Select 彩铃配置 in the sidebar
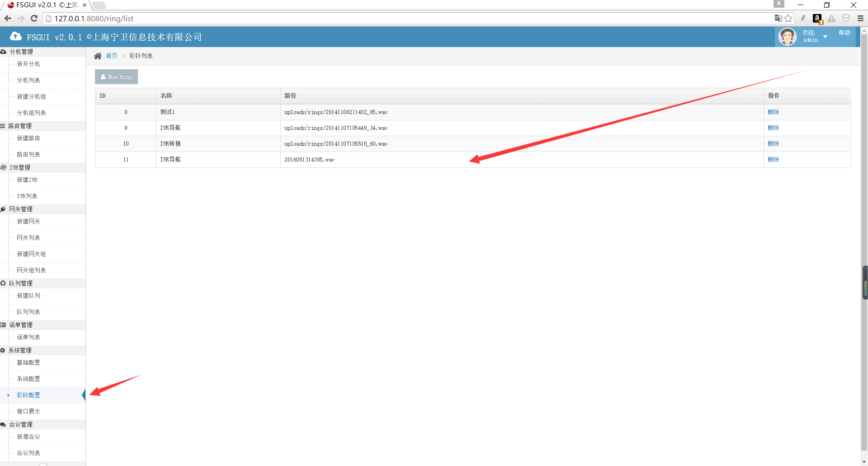The width and height of the screenshot is (868, 466). coord(28,395)
